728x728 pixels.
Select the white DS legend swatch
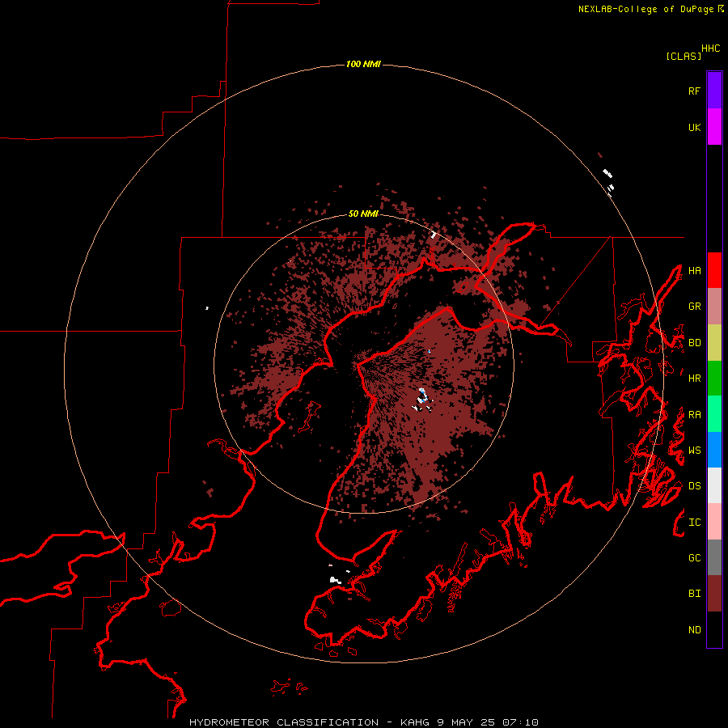[714, 485]
